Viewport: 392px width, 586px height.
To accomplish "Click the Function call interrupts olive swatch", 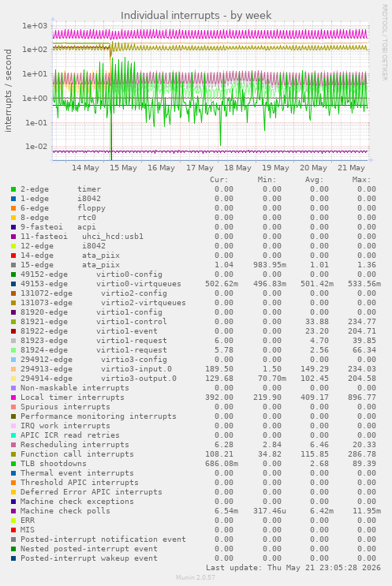I will [x=13, y=454].
